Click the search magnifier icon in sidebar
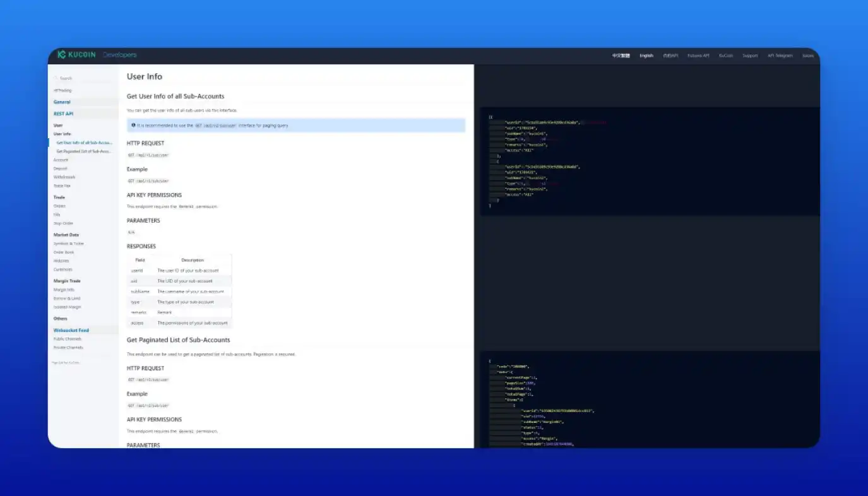868x496 pixels. [x=56, y=78]
